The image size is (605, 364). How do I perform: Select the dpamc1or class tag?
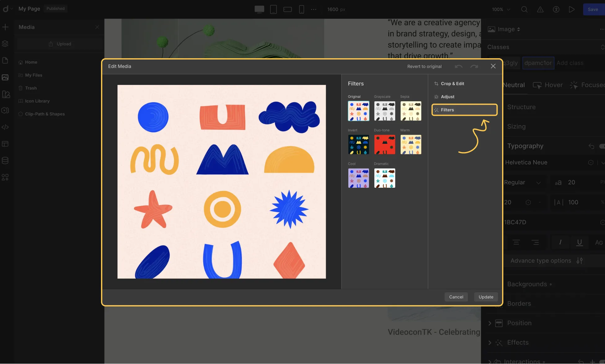538,63
